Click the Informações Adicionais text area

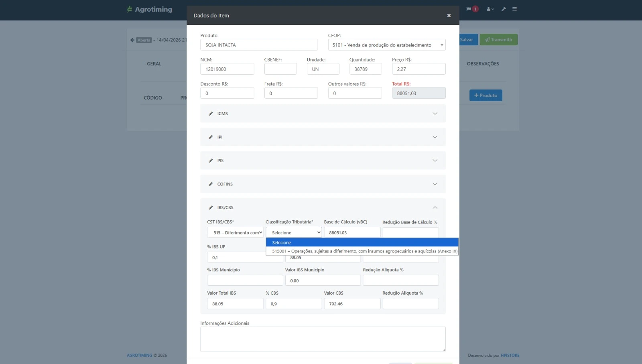[x=323, y=339]
